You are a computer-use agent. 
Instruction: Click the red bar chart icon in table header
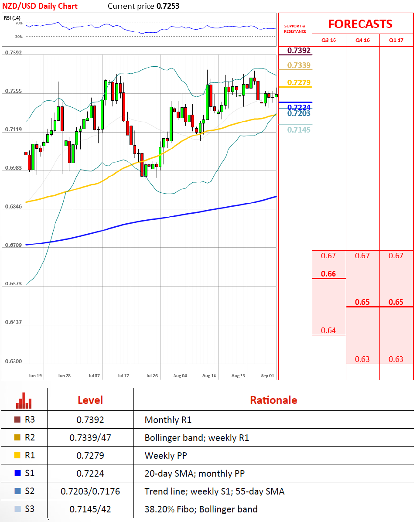coord(24,400)
